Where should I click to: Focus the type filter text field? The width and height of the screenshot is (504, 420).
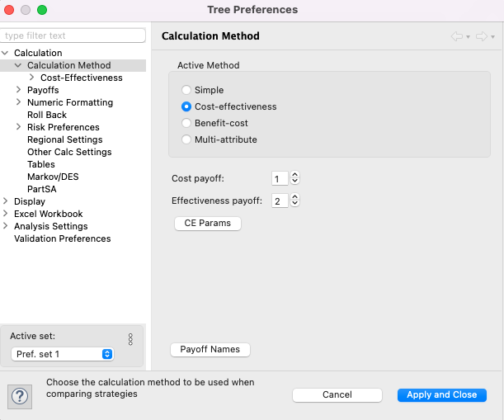pos(73,35)
